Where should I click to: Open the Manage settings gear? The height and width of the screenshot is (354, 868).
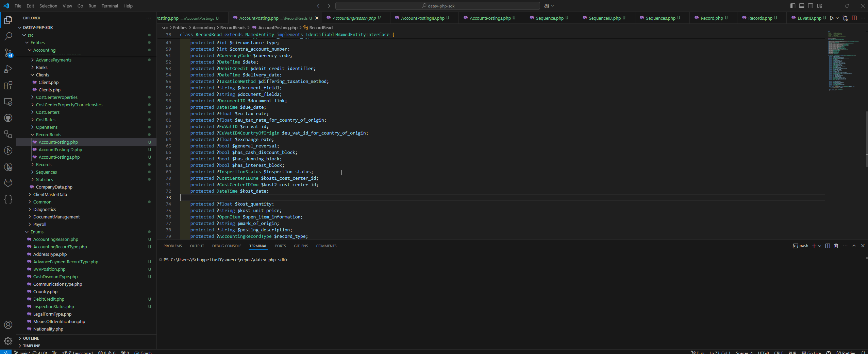[x=8, y=341]
